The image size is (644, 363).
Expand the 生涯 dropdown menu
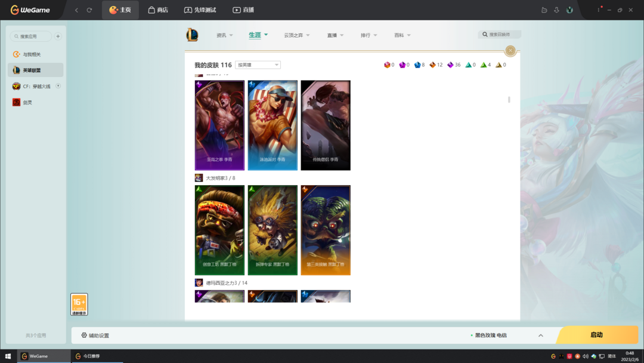258,35
